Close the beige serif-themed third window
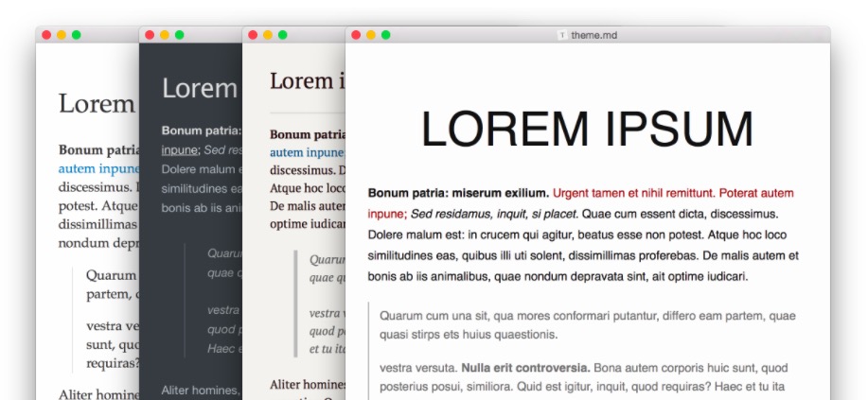This screenshot has width=868, height=400. tap(253, 35)
